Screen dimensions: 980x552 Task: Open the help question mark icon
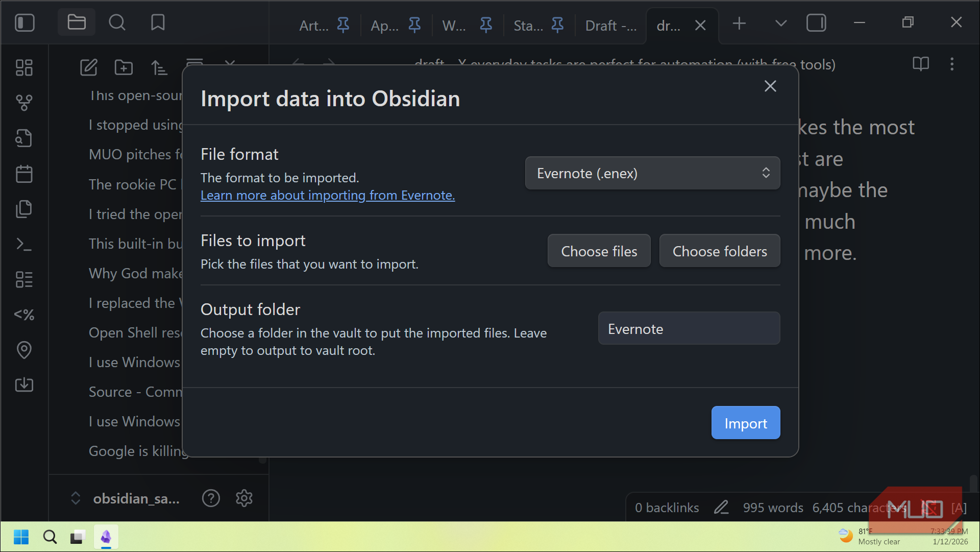tap(211, 498)
